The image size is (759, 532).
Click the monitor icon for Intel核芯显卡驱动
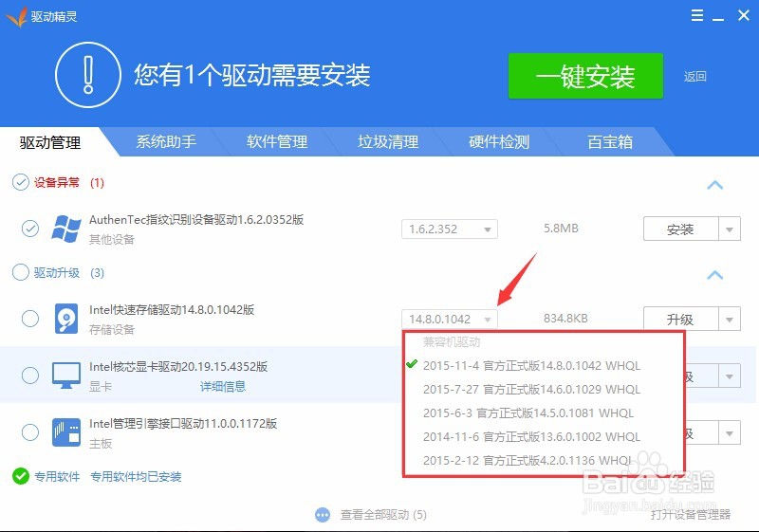66,376
